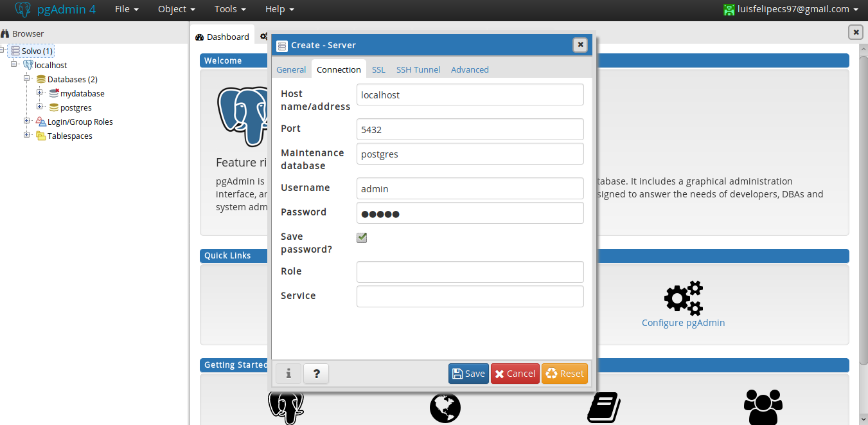Image resolution: width=868 pixels, height=425 pixels.
Task: Select mydatabase in the browser tree
Action: coord(82,93)
